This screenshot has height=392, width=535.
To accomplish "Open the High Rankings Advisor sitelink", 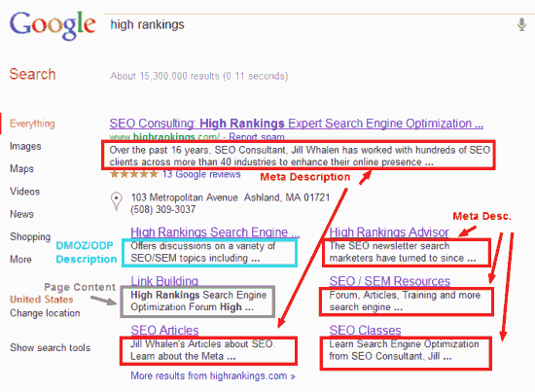I will 389,232.
